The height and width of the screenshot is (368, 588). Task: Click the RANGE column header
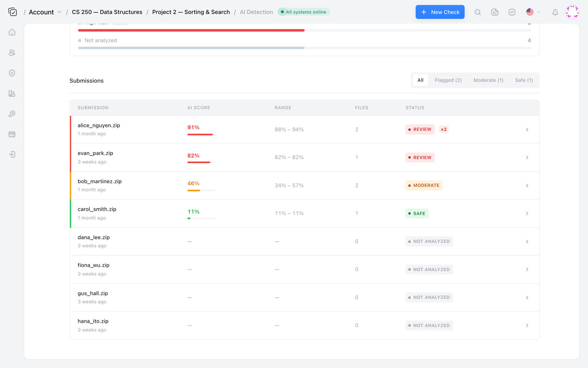point(283,108)
